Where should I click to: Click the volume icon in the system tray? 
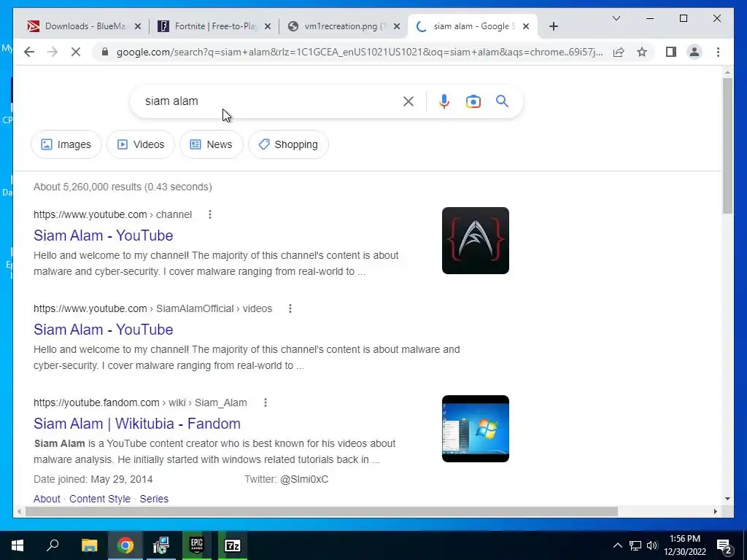click(x=652, y=545)
